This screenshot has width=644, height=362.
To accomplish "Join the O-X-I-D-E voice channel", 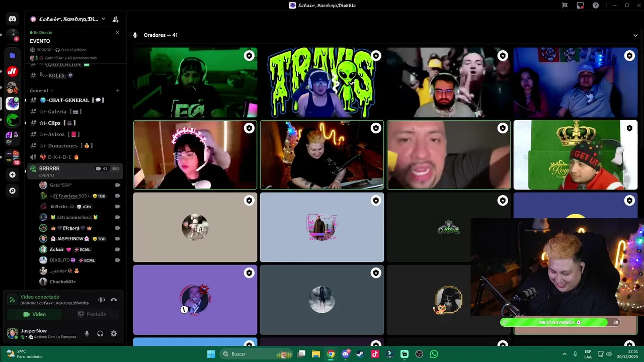I will tap(74, 157).
